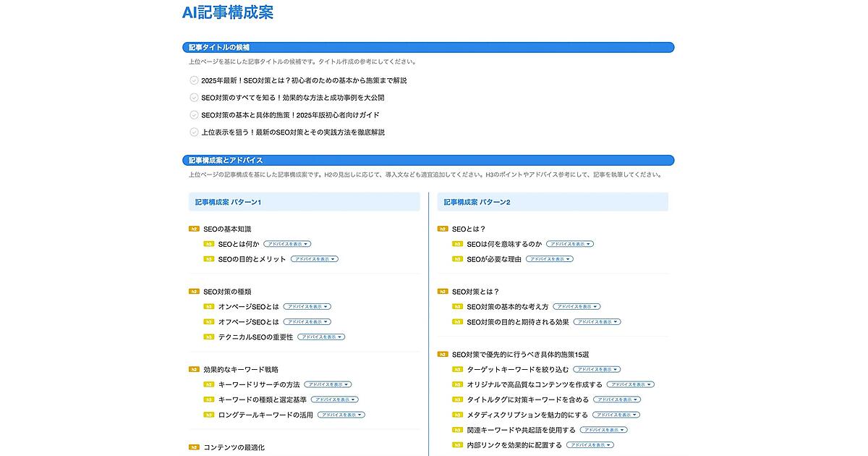
Task: Click h2 tag icon next to SEO対策の種類
Action: tap(194, 292)
